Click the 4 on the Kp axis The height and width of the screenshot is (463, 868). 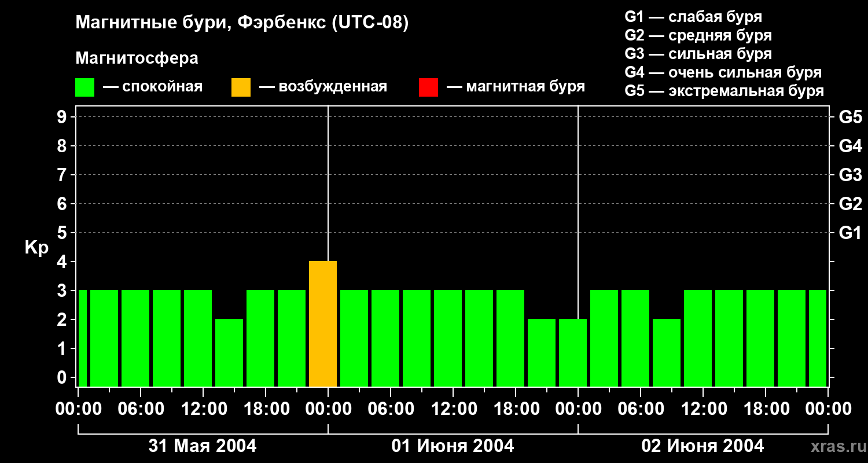(x=63, y=262)
